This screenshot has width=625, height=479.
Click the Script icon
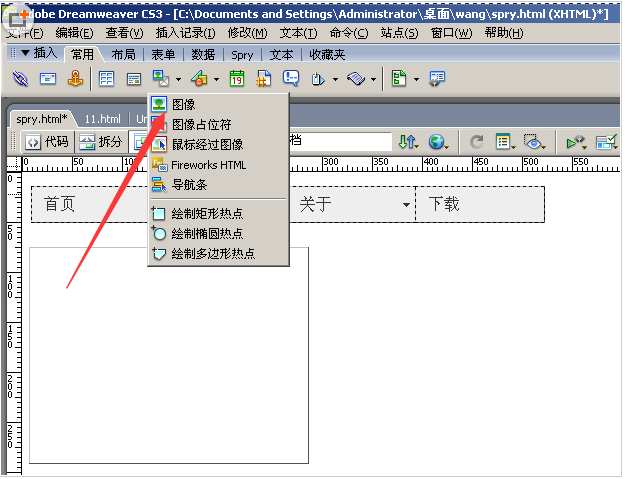[356, 79]
